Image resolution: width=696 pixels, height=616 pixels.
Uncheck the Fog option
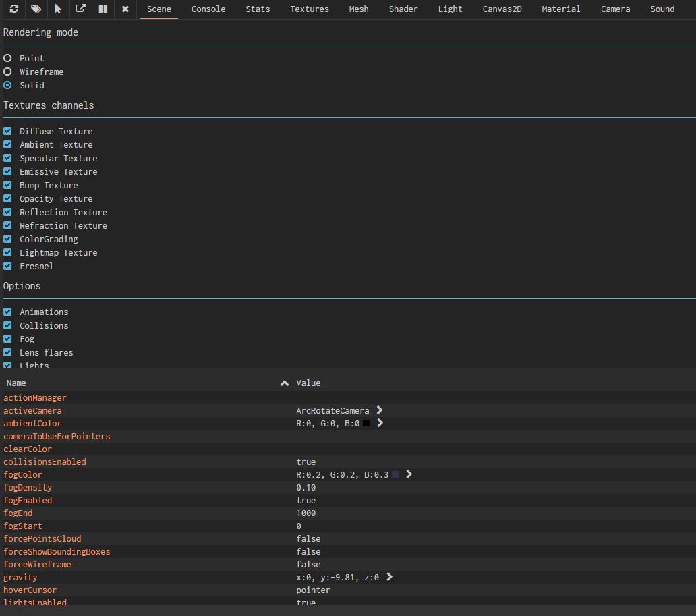pyautogui.click(x=7, y=339)
